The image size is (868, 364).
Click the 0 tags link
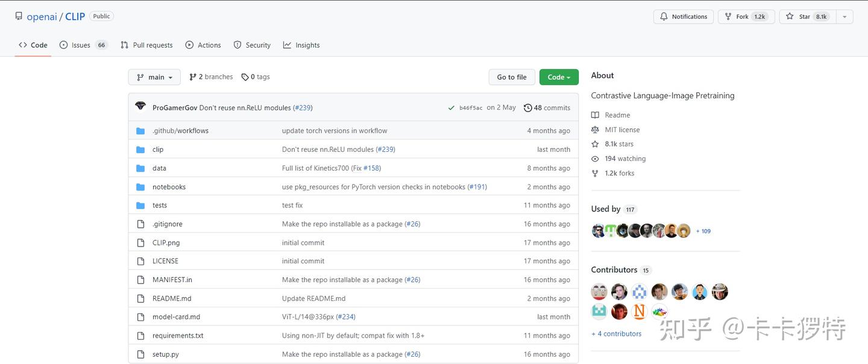(x=256, y=77)
